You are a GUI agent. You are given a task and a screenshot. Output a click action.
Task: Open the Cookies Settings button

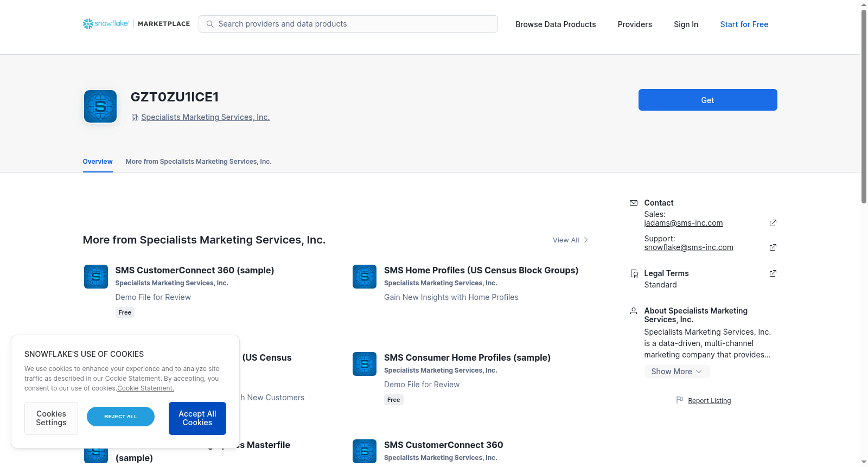[51, 418]
